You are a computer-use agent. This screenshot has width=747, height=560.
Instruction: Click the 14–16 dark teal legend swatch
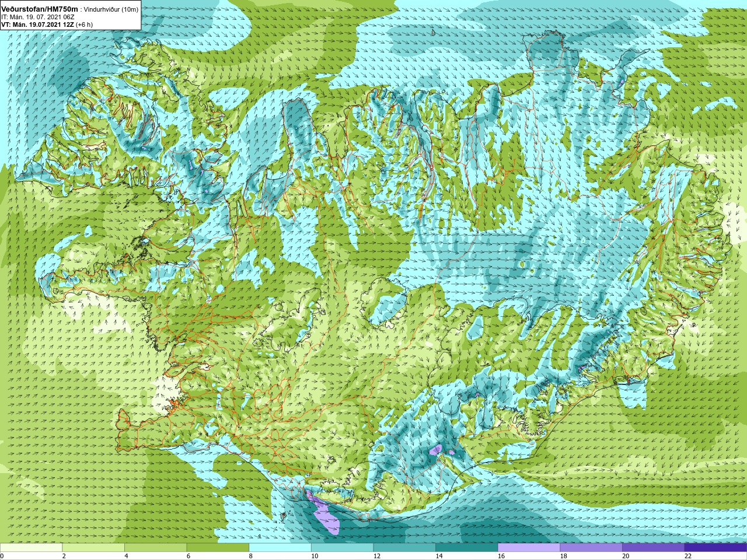click(467, 547)
